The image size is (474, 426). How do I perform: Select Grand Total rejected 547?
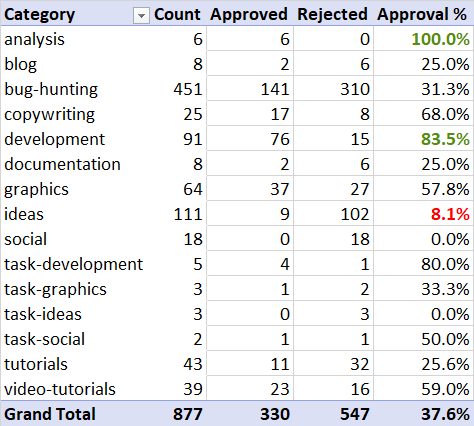355,414
